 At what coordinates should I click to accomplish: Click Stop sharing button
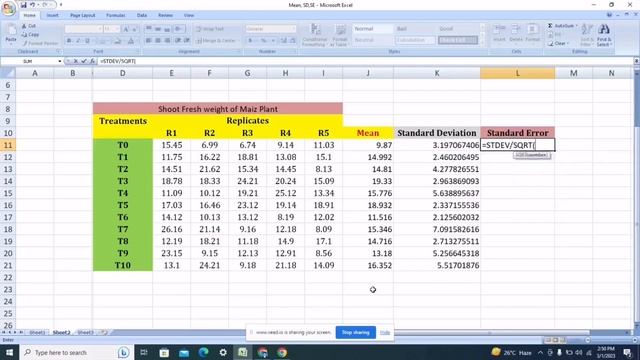[x=356, y=332]
